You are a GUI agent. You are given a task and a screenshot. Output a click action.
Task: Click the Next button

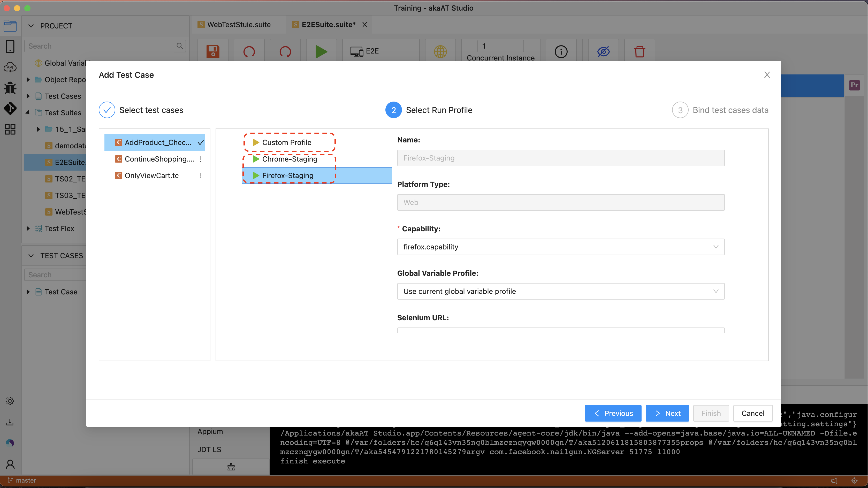tap(667, 414)
